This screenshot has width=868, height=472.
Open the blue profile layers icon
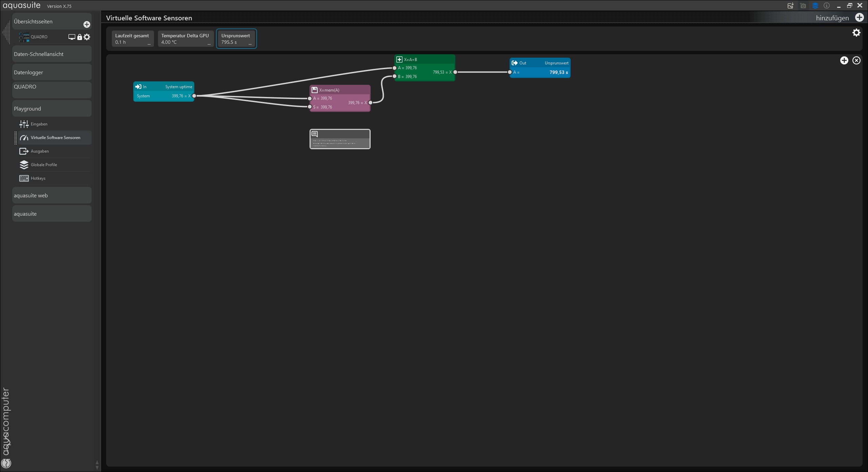[815, 6]
